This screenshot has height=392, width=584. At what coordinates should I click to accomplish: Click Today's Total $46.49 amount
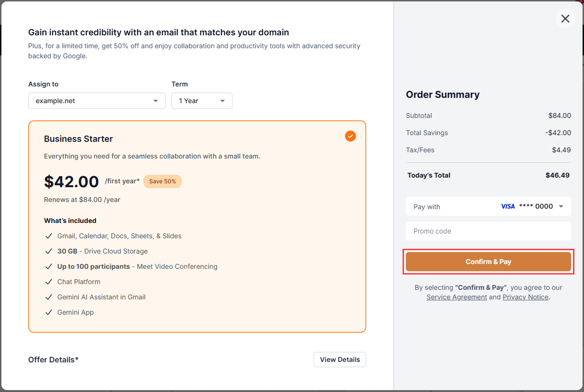point(558,175)
